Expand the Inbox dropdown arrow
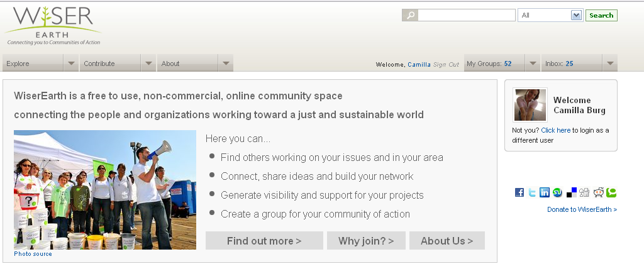Viewport: 644px width, 276px height. coord(610,63)
